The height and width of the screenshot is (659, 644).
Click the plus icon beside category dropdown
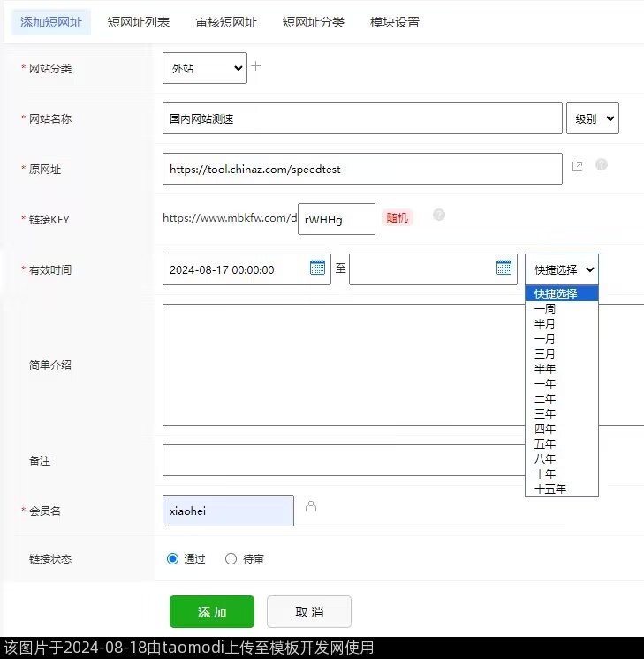[x=256, y=66]
